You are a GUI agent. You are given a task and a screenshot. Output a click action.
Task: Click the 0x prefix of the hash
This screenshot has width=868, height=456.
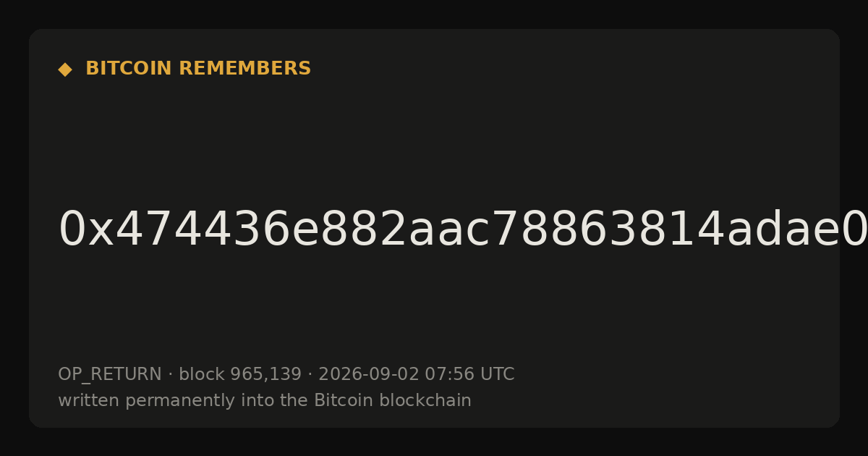85,230
